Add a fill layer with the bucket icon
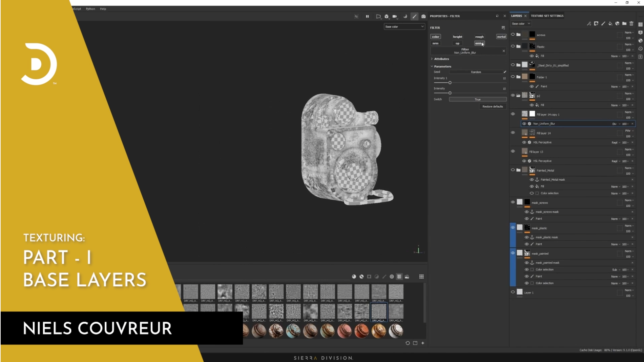Image resolution: width=644 pixels, height=362 pixels. pyautogui.click(x=610, y=24)
